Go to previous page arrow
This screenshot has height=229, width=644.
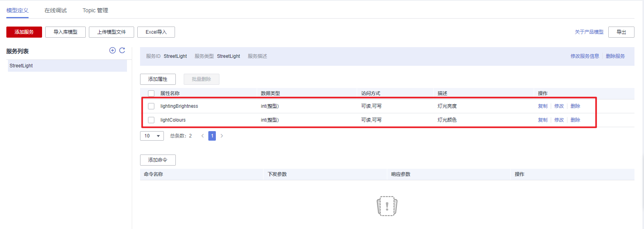(202, 136)
